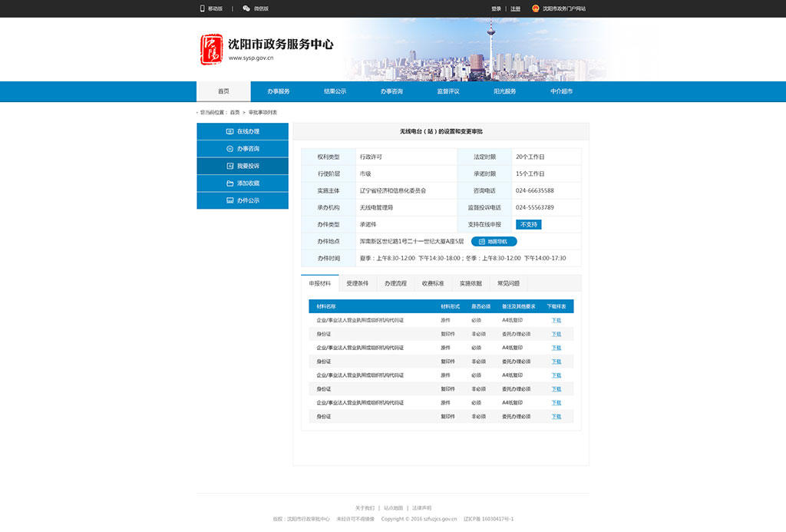Click the mobile version phone icon

click(x=203, y=8)
